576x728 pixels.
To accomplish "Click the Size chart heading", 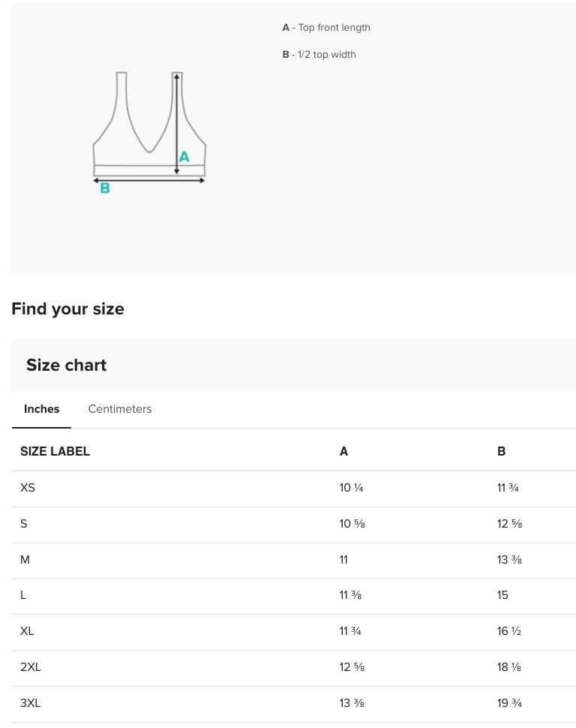I will pyautogui.click(x=66, y=366).
